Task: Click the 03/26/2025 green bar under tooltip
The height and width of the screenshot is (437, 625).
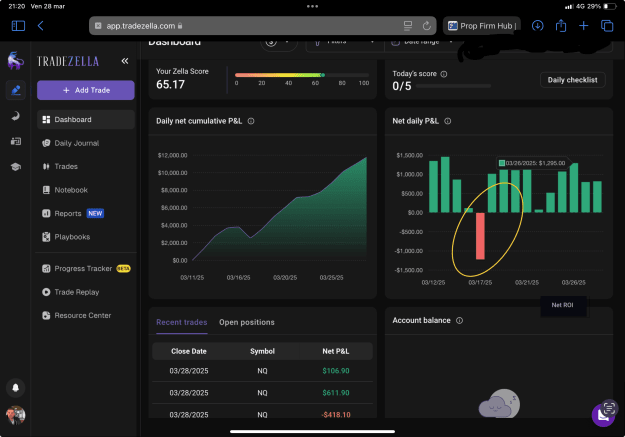Action: click(x=574, y=188)
